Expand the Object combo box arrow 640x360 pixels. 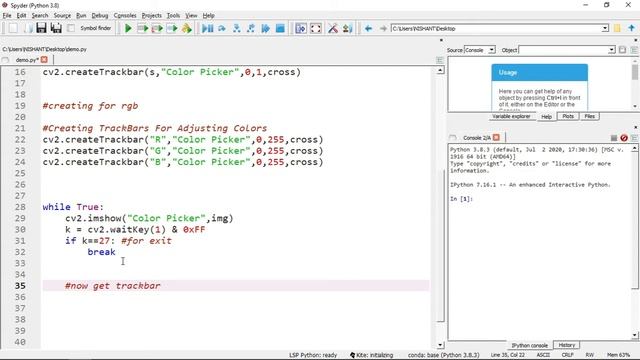(611, 50)
